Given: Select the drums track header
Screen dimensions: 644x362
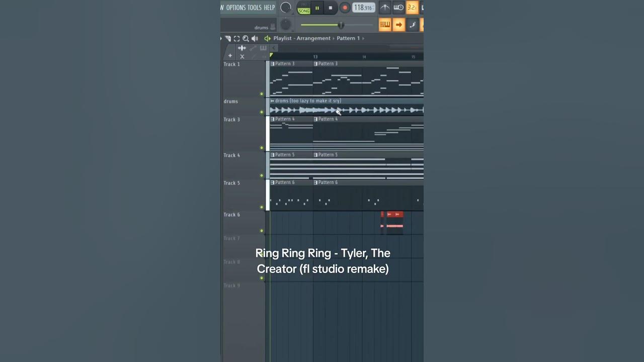Looking at the screenshot, I should point(244,107).
